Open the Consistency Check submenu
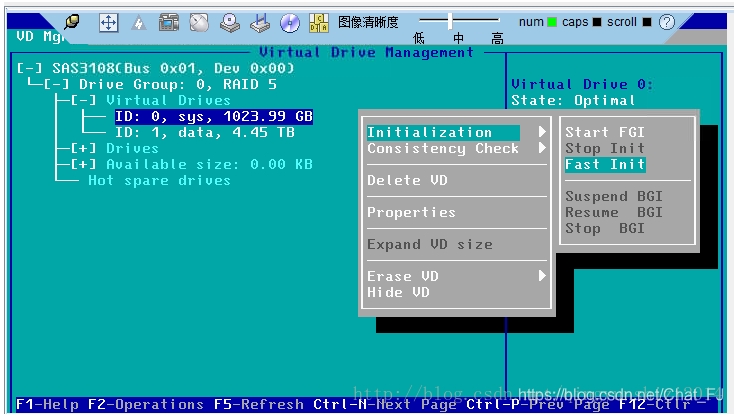 click(443, 148)
